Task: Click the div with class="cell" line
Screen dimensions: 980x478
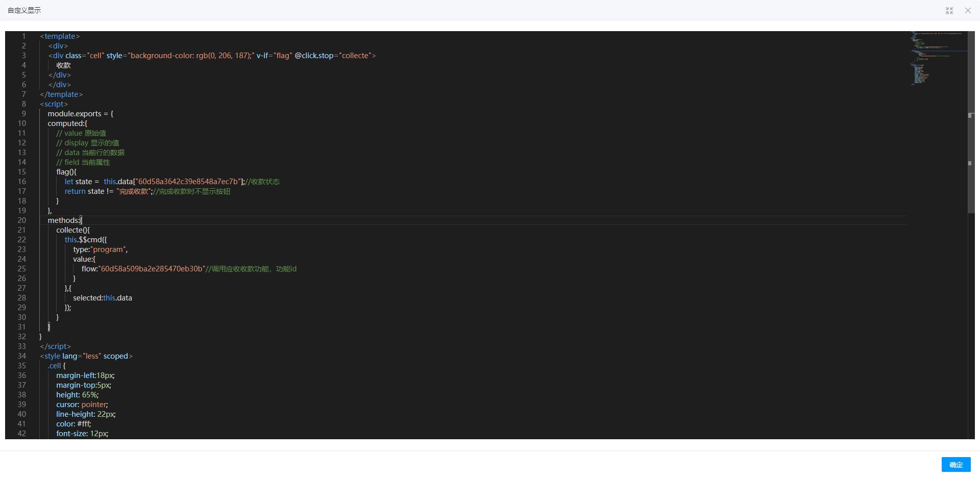Action: (x=212, y=56)
